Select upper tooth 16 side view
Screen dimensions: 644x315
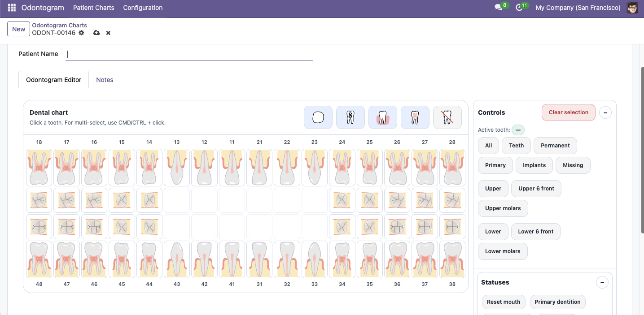pos(94,167)
